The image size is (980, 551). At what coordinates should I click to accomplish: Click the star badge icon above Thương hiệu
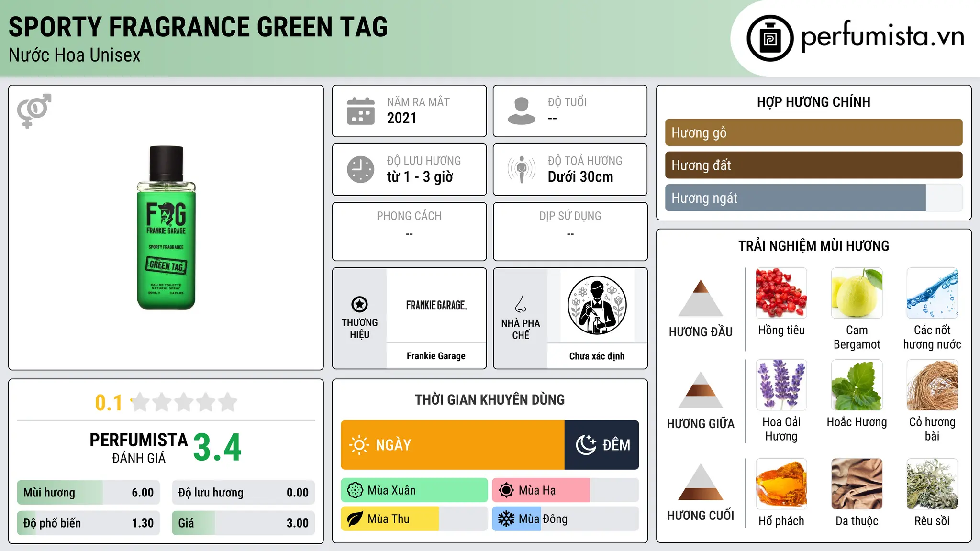[x=359, y=304]
